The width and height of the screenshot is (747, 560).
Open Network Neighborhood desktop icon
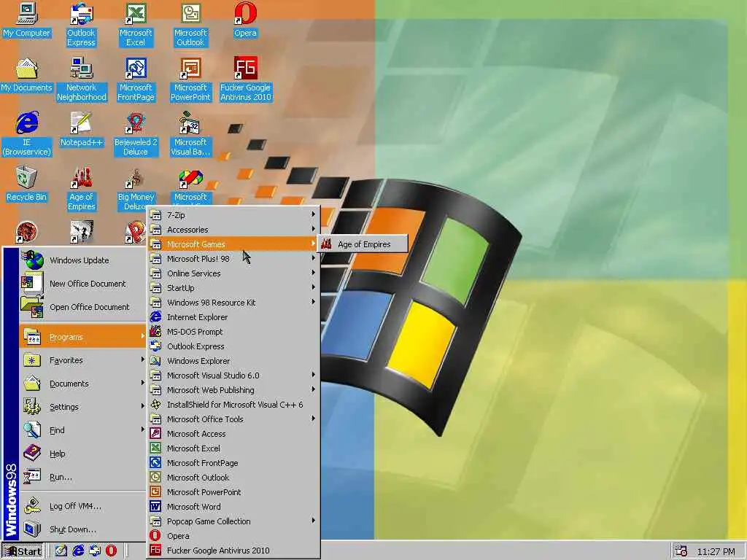[x=82, y=79]
